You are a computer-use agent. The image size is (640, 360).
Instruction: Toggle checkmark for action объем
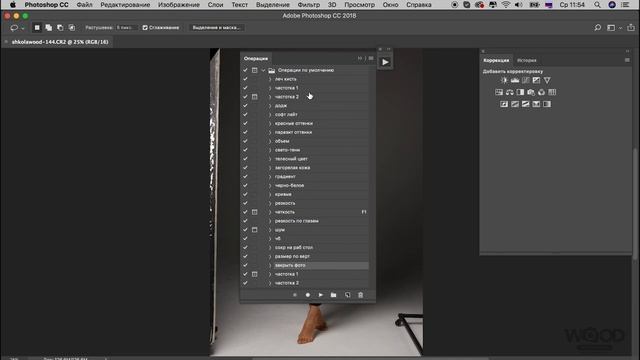click(x=245, y=141)
